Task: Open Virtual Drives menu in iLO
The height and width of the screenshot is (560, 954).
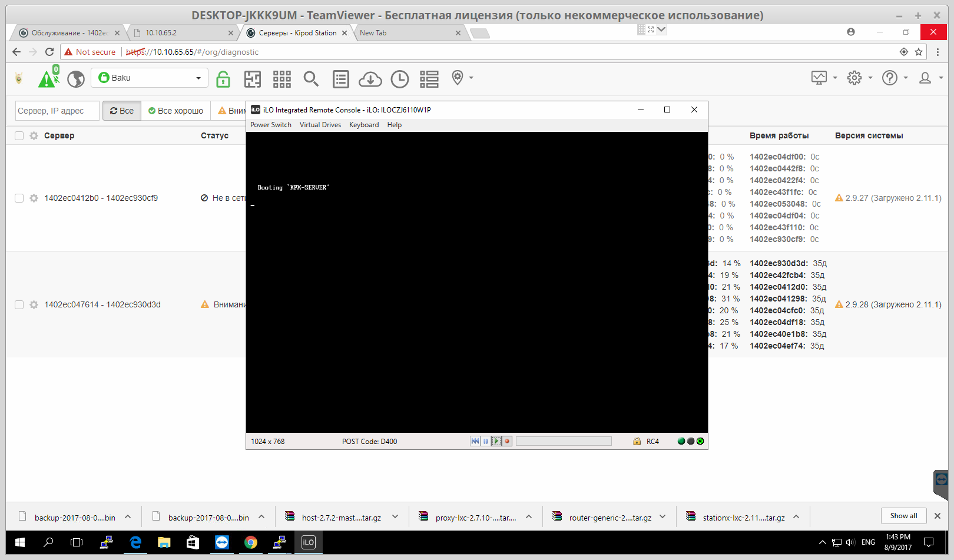Action: coord(320,125)
